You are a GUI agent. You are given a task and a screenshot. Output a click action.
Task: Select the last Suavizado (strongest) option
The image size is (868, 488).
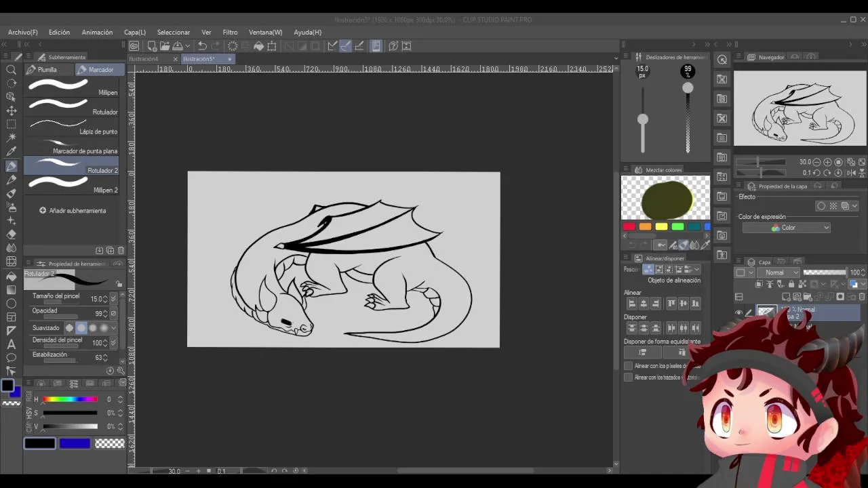click(x=104, y=328)
